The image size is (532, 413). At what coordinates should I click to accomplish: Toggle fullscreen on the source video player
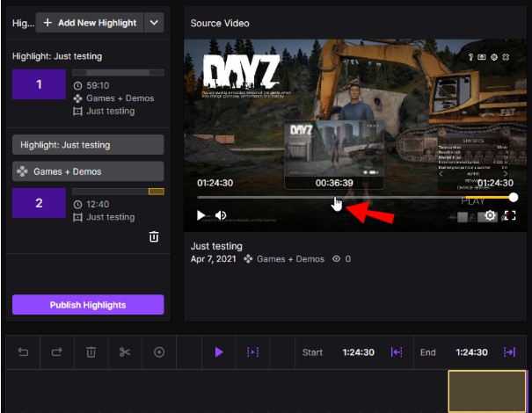pyautogui.click(x=510, y=215)
